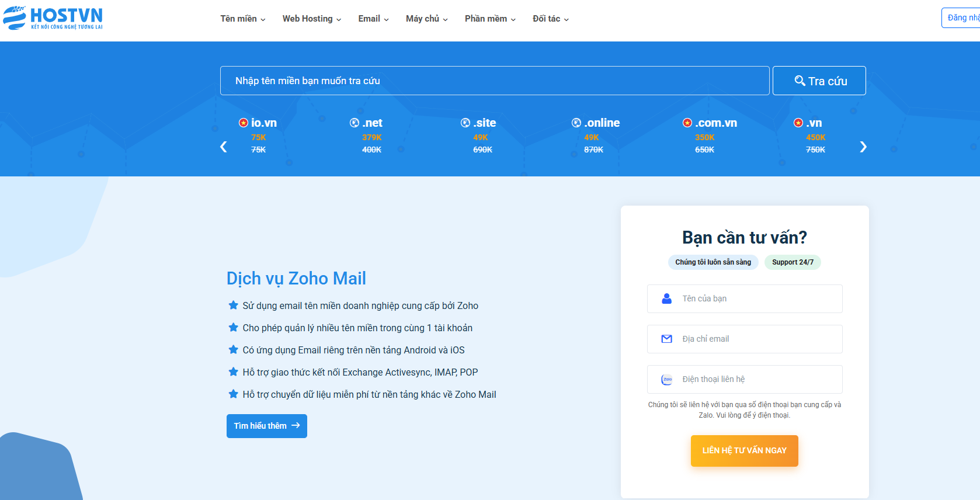Click the Tra cứu search button
This screenshot has height=500, width=980.
[x=819, y=81]
